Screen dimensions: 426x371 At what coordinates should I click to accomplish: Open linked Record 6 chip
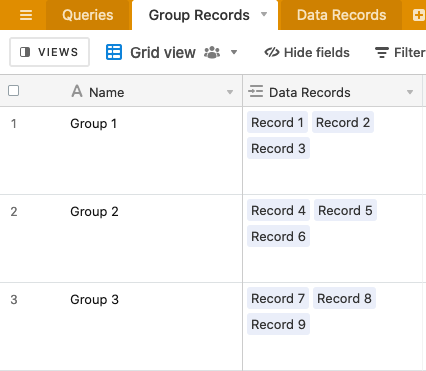(x=278, y=236)
